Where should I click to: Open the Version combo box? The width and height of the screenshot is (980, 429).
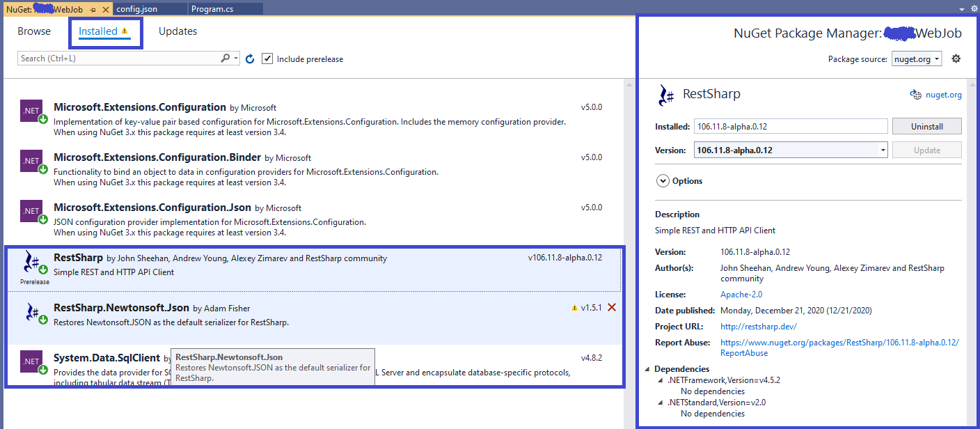point(791,150)
